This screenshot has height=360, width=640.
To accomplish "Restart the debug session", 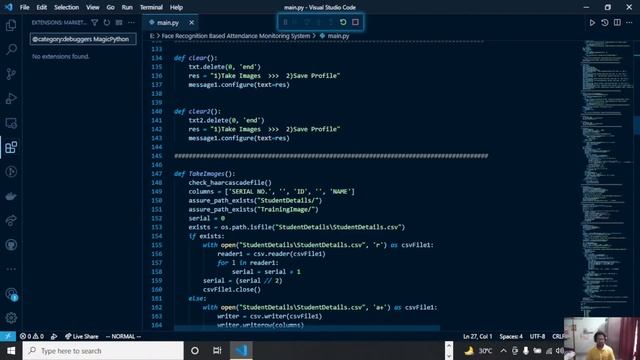I will pyautogui.click(x=343, y=22).
